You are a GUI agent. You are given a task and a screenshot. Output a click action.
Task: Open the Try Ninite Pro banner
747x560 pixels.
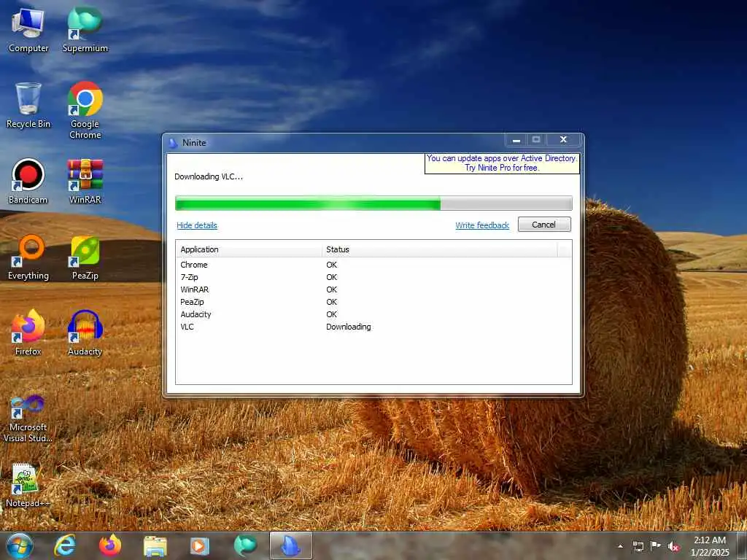click(x=502, y=163)
